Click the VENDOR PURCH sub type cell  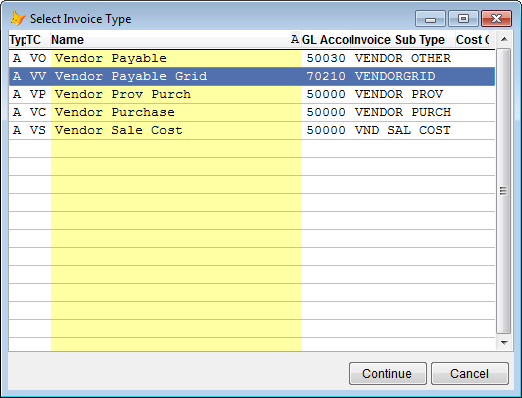click(403, 112)
